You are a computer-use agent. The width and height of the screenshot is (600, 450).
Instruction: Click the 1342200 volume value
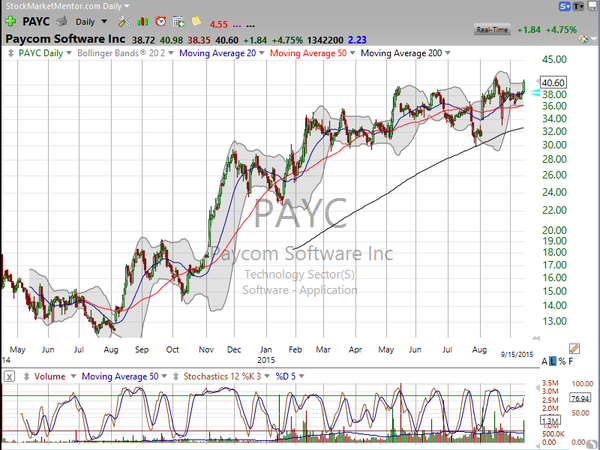click(x=325, y=40)
